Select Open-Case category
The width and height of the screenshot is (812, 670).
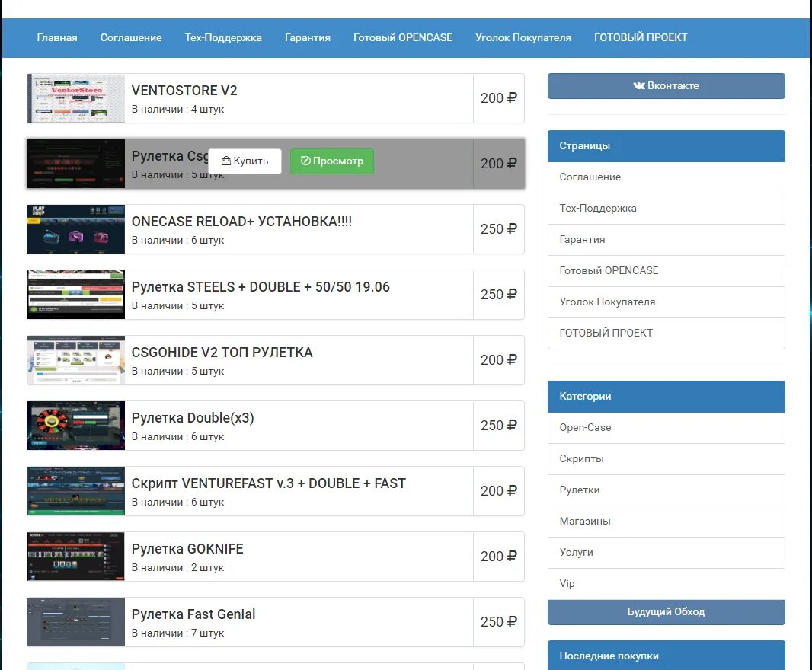click(x=666, y=428)
